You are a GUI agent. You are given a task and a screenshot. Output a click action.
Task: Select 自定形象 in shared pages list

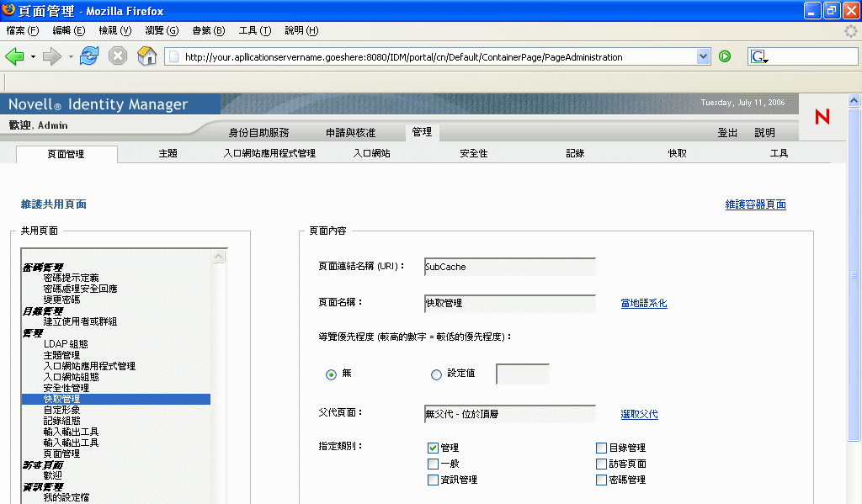pyautogui.click(x=61, y=410)
